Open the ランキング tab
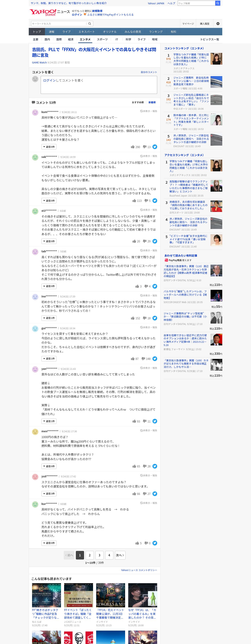This screenshot has height=644, width=251. (x=156, y=31)
